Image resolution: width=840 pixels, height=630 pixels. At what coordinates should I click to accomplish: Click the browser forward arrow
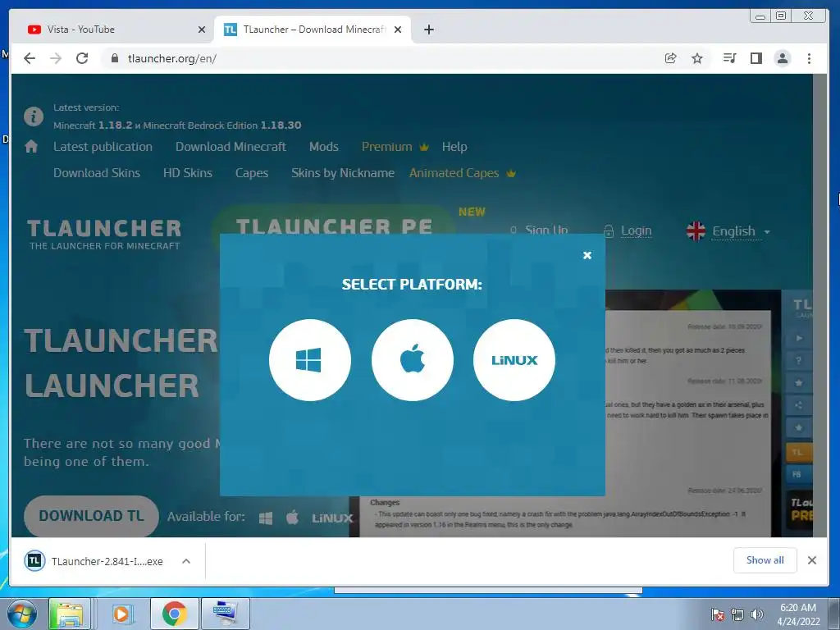pos(56,58)
